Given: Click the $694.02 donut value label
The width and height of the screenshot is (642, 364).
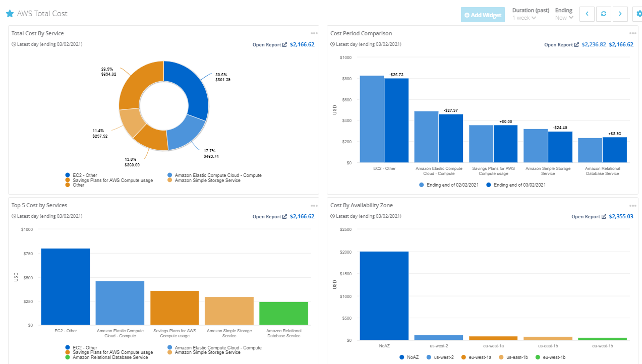Looking at the screenshot, I should [109, 74].
